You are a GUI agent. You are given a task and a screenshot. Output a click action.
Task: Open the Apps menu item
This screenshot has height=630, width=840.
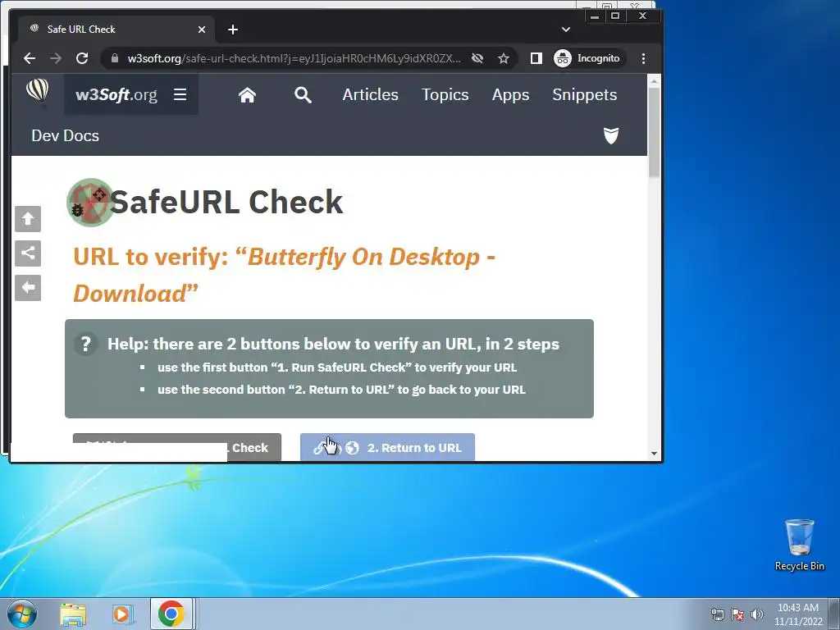pyautogui.click(x=510, y=95)
